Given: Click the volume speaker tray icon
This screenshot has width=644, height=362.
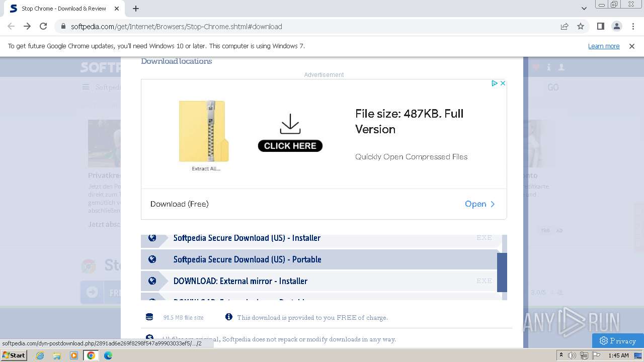Looking at the screenshot, I should pyautogui.click(x=572, y=355).
